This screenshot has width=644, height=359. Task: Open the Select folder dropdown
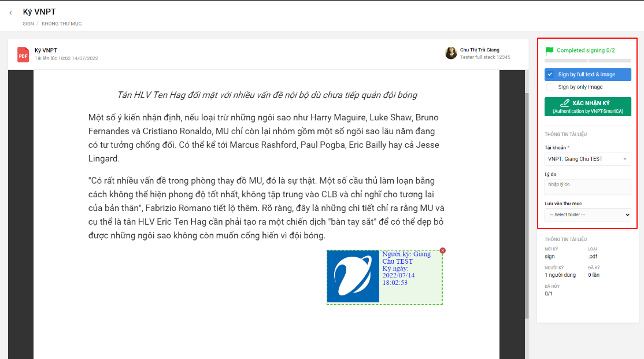[x=588, y=214]
